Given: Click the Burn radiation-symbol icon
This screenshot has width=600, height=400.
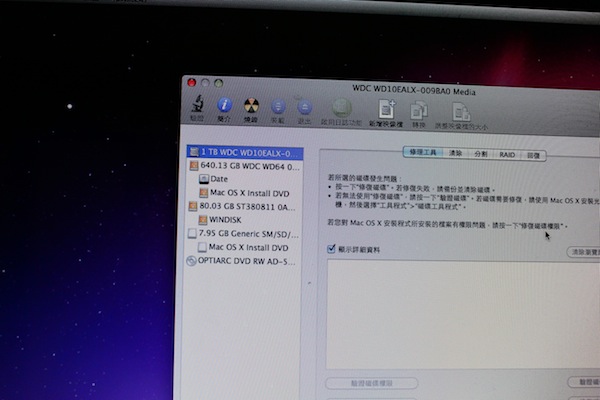Looking at the screenshot, I should 251,106.
